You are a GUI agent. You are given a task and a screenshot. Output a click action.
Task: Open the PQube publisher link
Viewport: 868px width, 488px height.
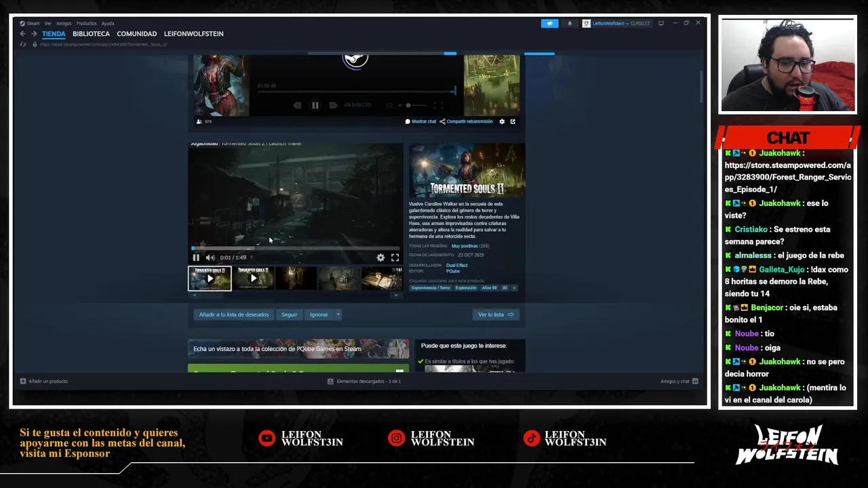pyautogui.click(x=452, y=271)
